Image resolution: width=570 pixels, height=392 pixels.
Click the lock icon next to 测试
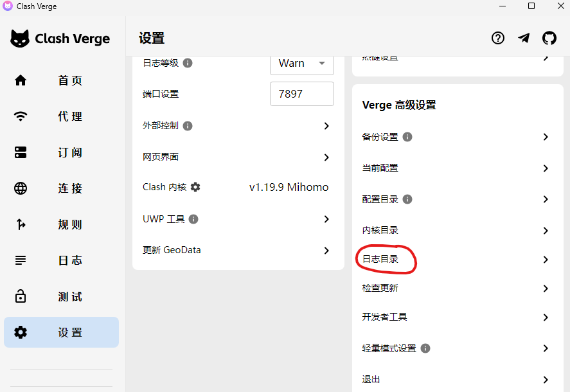[x=20, y=296]
